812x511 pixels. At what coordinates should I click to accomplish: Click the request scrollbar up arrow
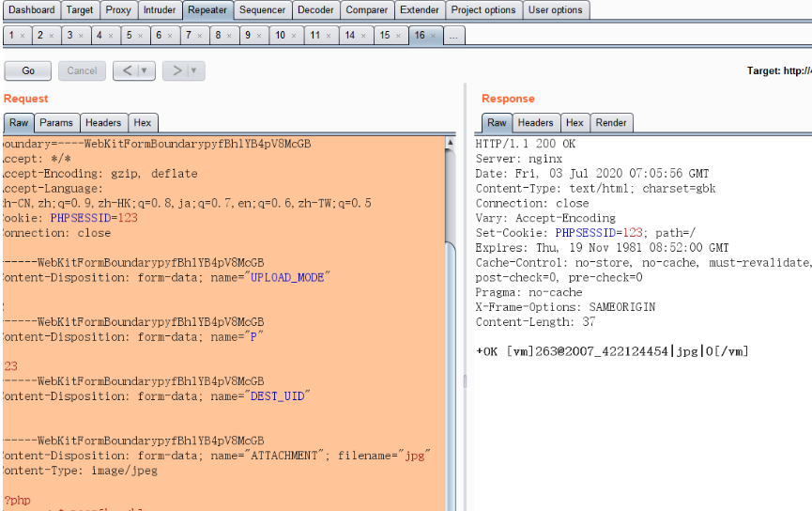click(x=451, y=142)
